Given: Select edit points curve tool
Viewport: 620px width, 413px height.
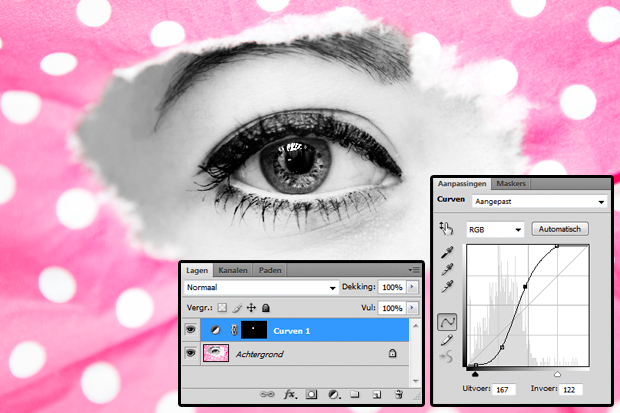Looking at the screenshot, I should [x=447, y=322].
